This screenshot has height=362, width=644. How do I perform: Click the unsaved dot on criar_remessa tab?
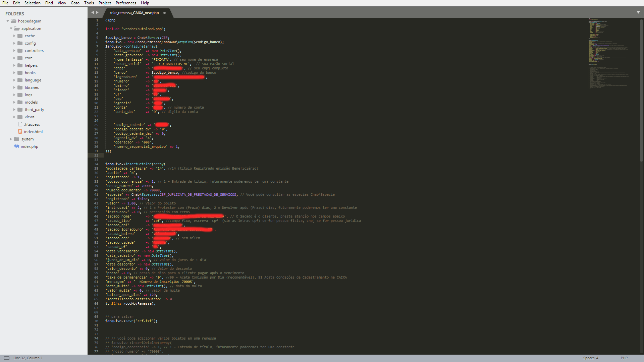[164, 13]
